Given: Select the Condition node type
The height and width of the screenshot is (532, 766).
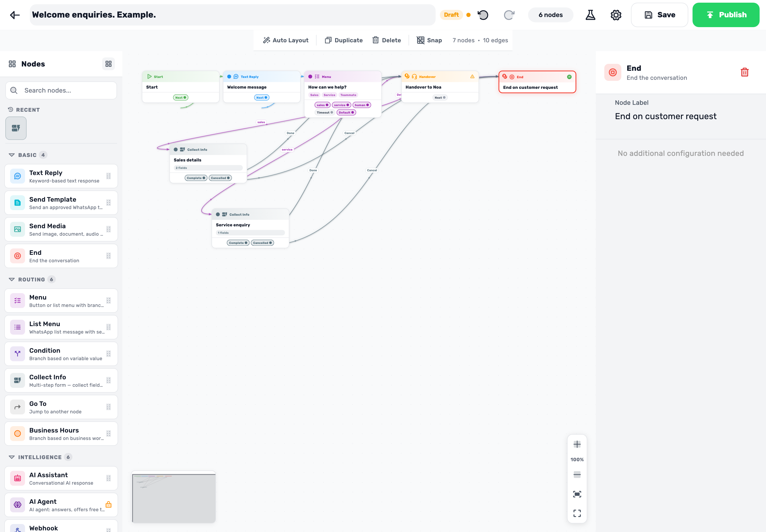Looking at the screenshot, I should pos(61,354).
